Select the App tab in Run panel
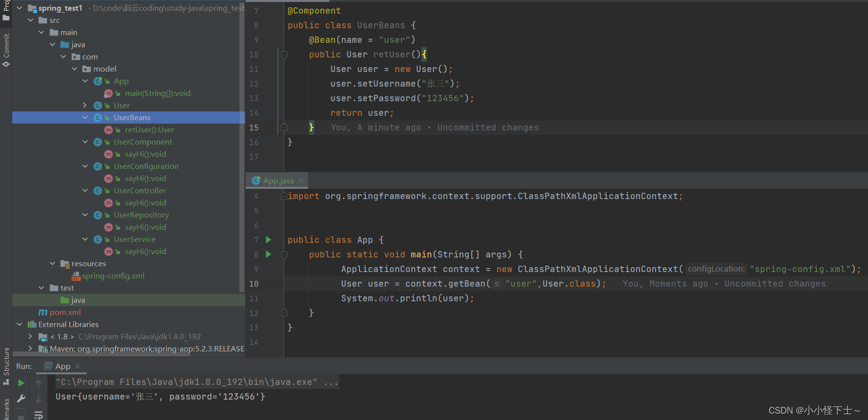This screenshot has height=420, width=868. coord(63,366)
